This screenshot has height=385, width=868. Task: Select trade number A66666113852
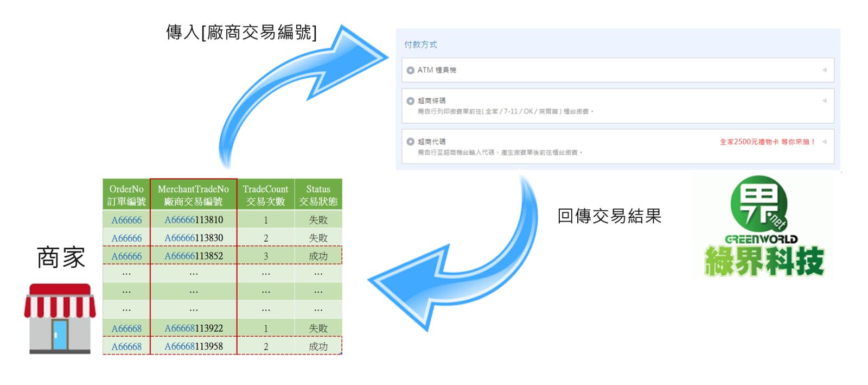click(194, 256)
